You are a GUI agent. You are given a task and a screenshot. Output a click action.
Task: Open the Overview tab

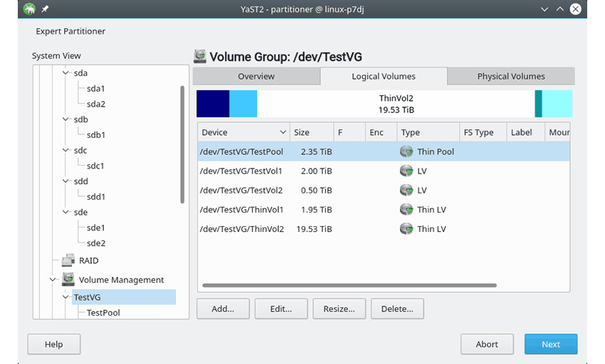click(256, 77)
